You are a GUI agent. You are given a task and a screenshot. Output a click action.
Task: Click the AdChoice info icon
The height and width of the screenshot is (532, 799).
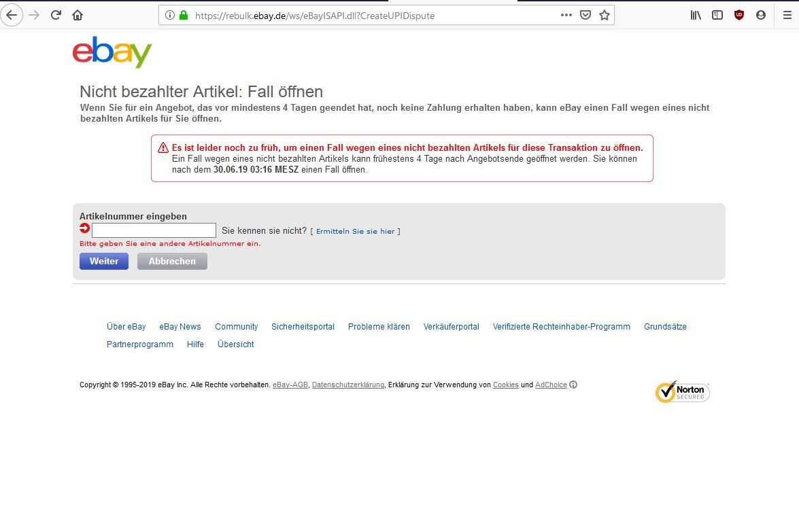(x=573, y=385)
